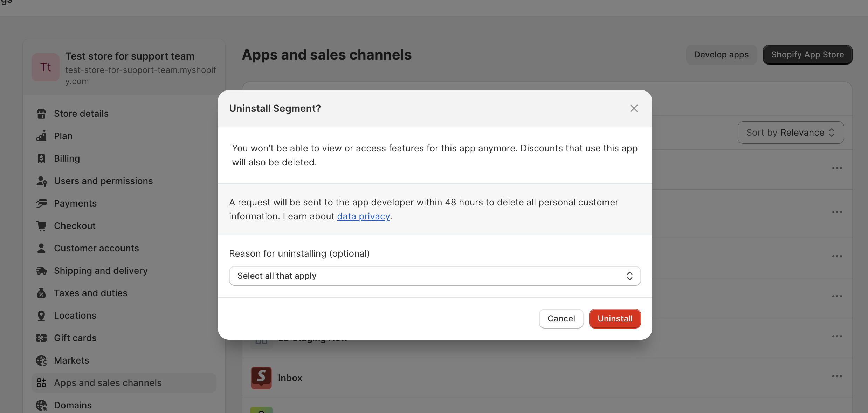The width and height of the screenshot is (868, 413).
Task: Open Taxes and duties
Action: [124, 293]
